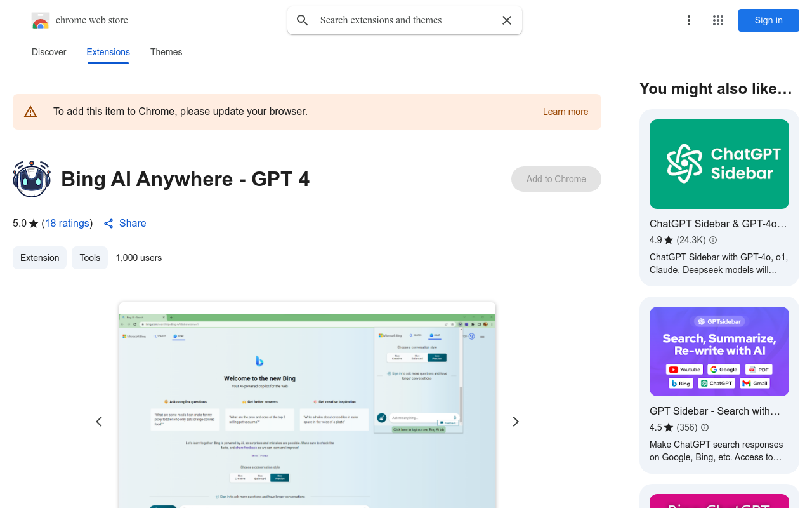Click the Sign in button
This screenshot has width=812, height=508.
tap(769, 20)
